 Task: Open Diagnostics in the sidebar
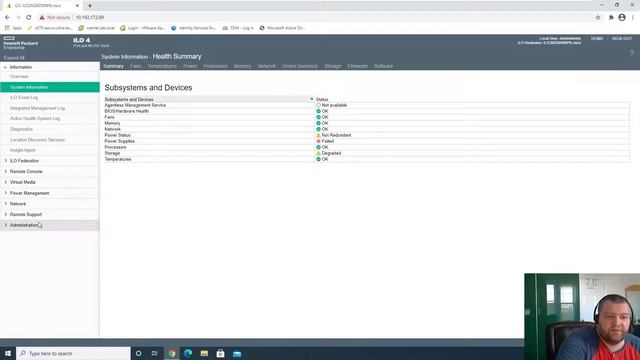21,129
